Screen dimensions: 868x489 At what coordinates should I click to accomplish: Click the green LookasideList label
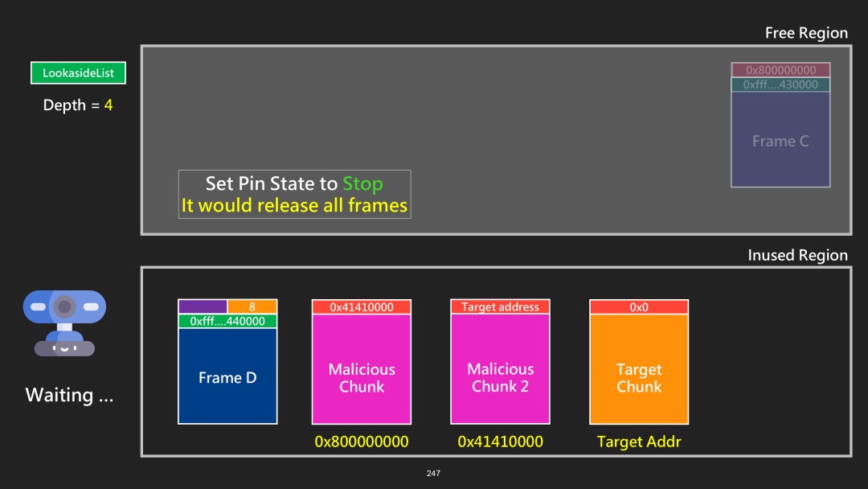(x=78, y=73)
